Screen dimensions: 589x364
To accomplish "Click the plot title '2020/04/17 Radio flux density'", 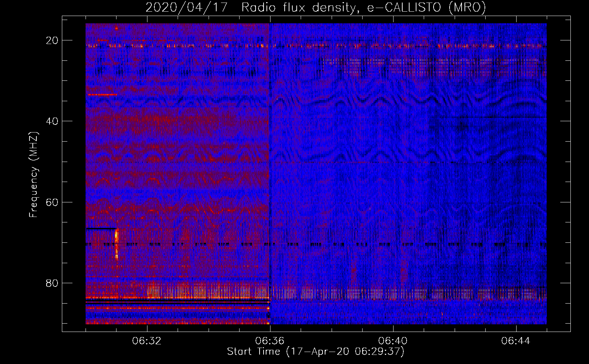I will pyautogui.click(x=316, y=8).
